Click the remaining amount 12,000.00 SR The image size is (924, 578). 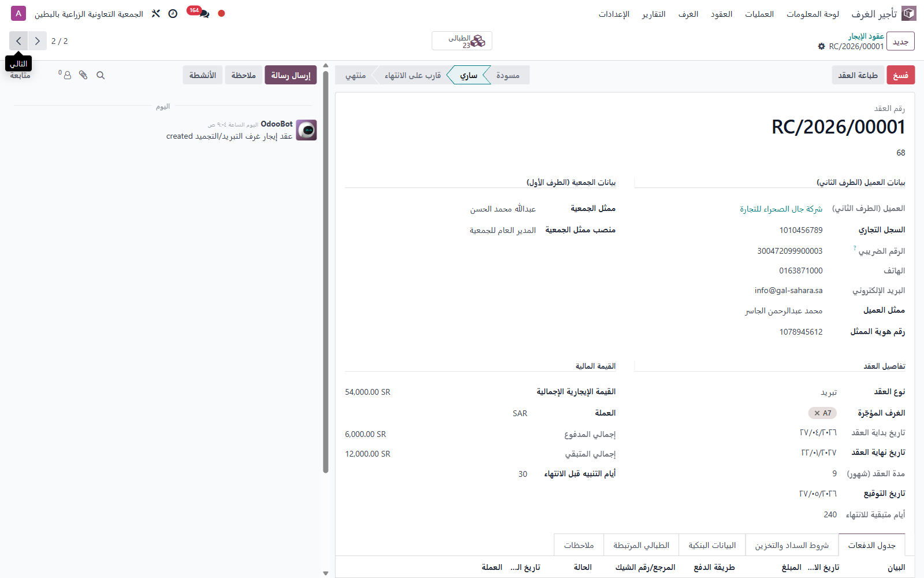(x=368, y=454)
